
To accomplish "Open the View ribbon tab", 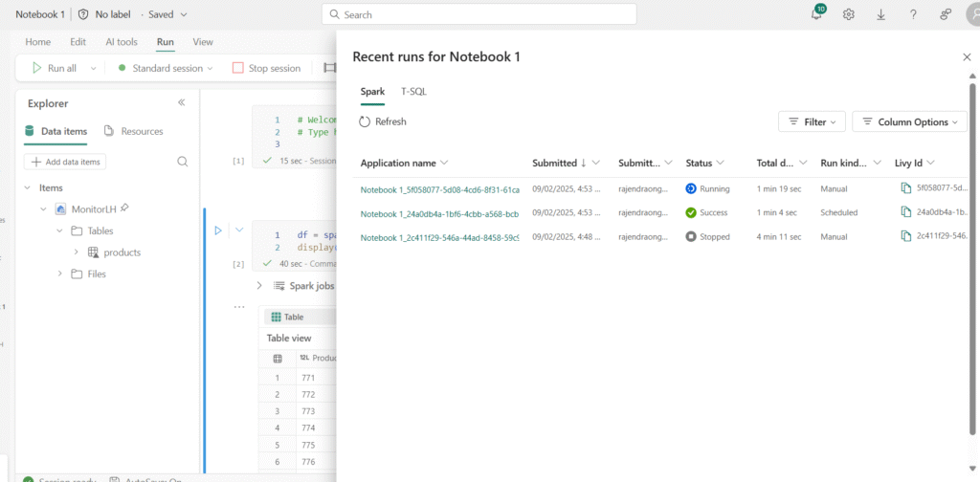I will pos(203,42).
